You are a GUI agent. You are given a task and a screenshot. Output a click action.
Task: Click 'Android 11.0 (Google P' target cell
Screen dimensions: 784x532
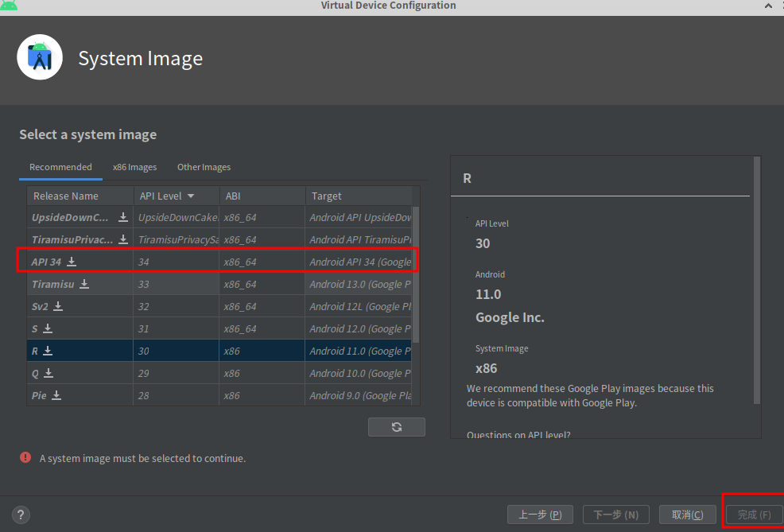tap(359, 351)
